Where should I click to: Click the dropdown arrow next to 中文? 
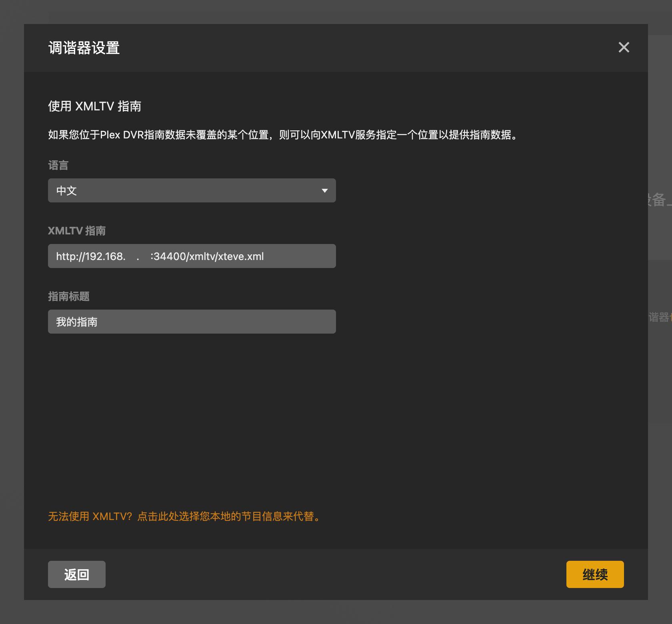click(x=324, y=191)
